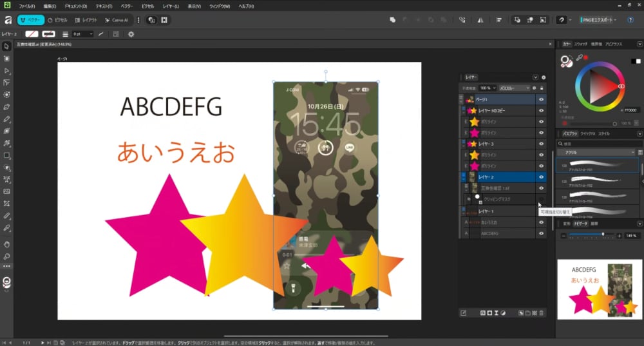This screenshot has height=346, width=644.
Task: Open the PNGをエクスポート dropdown arrow
Action: coord(614,20)
